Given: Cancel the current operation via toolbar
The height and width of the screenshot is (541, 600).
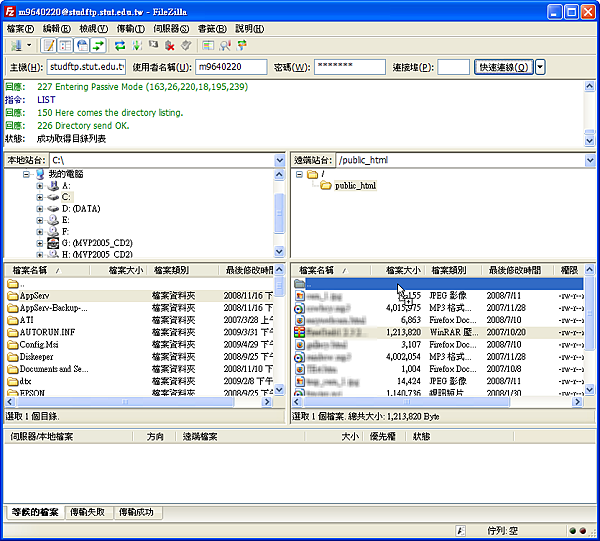Looking at the screenshot, I should (153, 46).
